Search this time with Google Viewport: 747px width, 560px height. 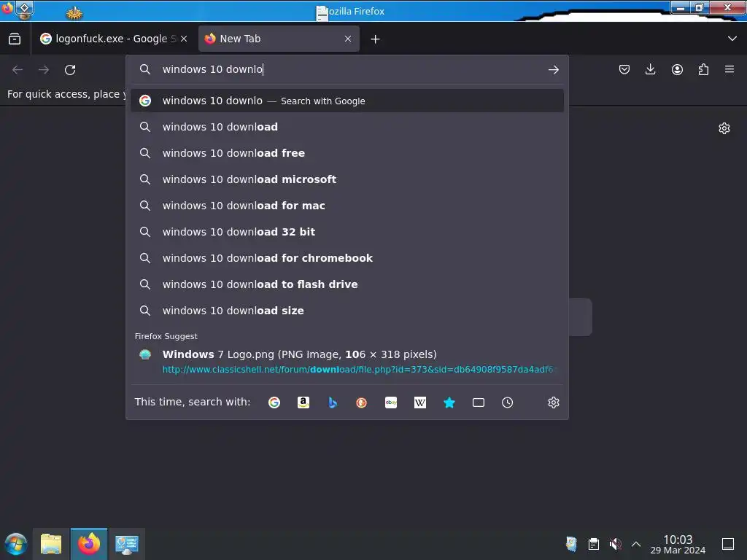(x=274, y=402)
